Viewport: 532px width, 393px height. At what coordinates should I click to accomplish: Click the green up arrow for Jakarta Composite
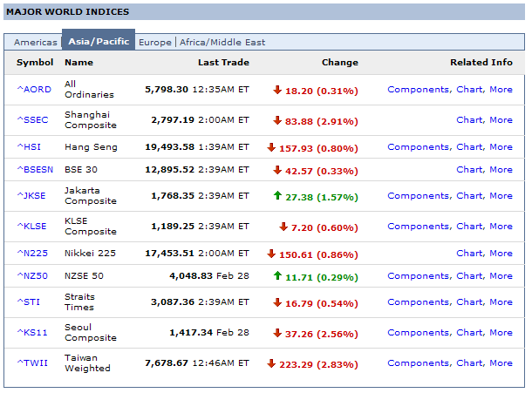(277, 196)
